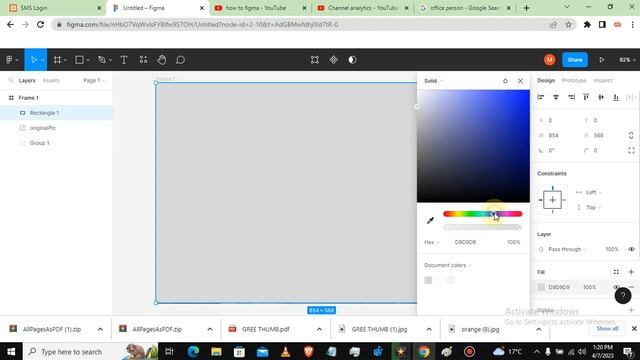Expand the Document colors dropdown
This screenshot has width=640, height=360.
[448, 265]
